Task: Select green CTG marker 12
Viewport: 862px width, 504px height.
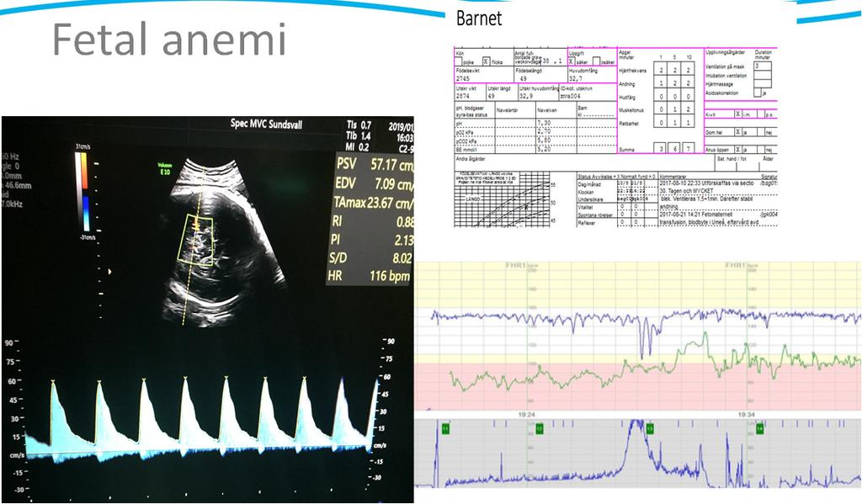Action: coord(540,428)
